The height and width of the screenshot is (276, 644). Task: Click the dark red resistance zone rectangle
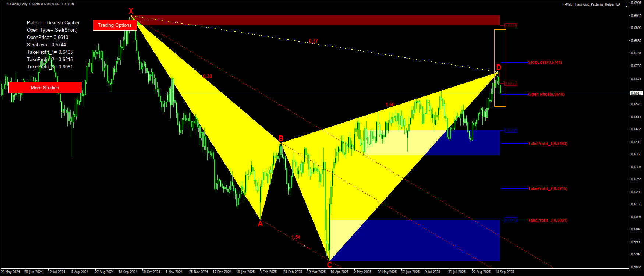tap(316, 20)
